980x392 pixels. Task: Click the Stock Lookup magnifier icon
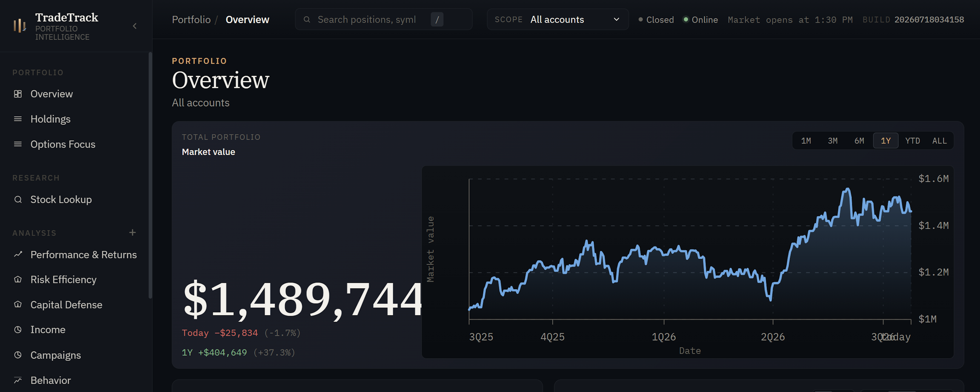point(18,199)
